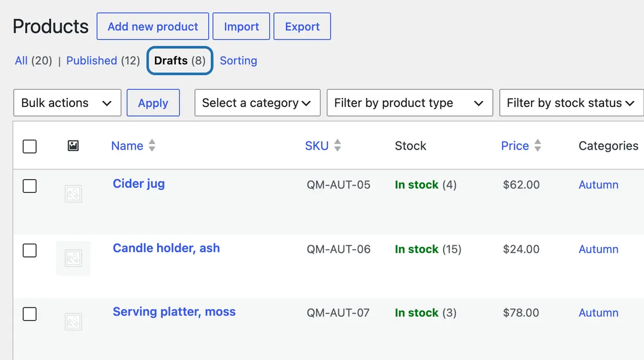Check the Cider jug row checkbox
The height and width of the screenshot is (360, 644).
30,186
